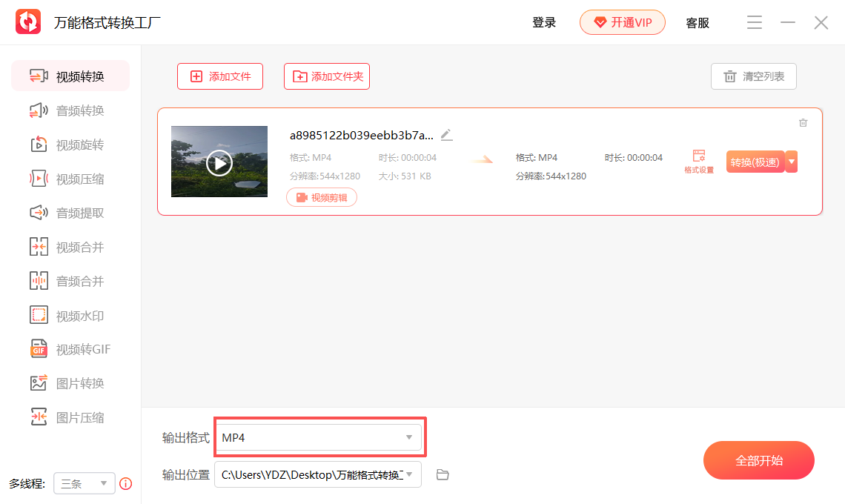
Task: Rename the file using the pencil icon
Action: [446, 134]
